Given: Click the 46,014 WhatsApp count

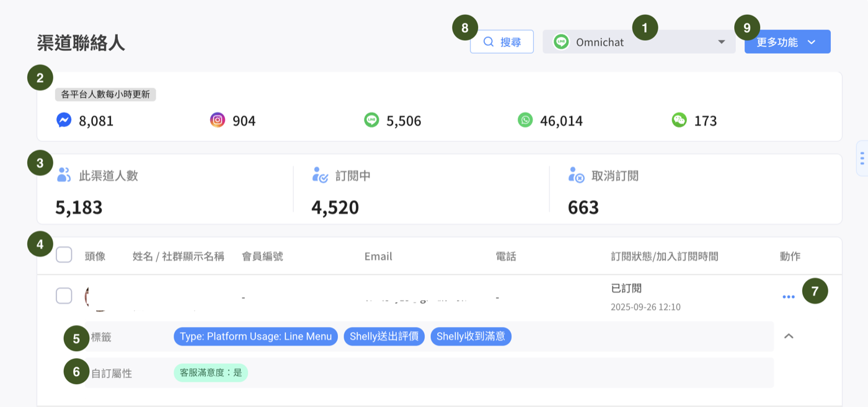Looking at the screenshot, I should (x=561, y=121).
